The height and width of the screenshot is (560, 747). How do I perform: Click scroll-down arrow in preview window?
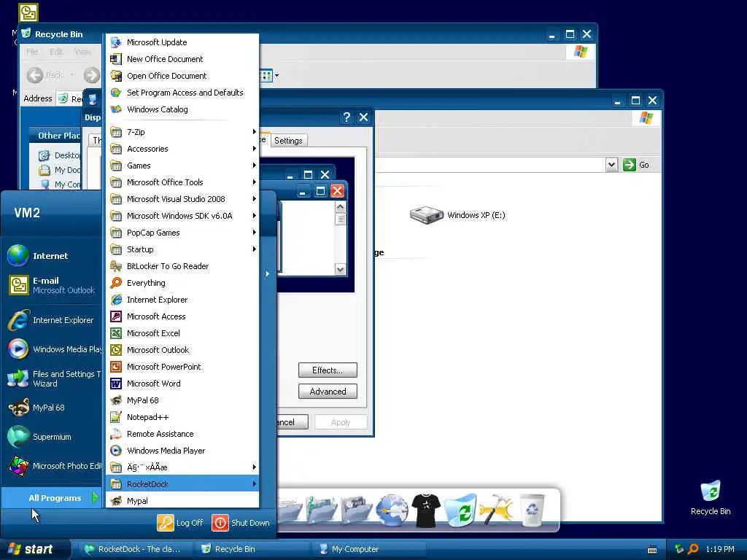[x=340, y=270]
